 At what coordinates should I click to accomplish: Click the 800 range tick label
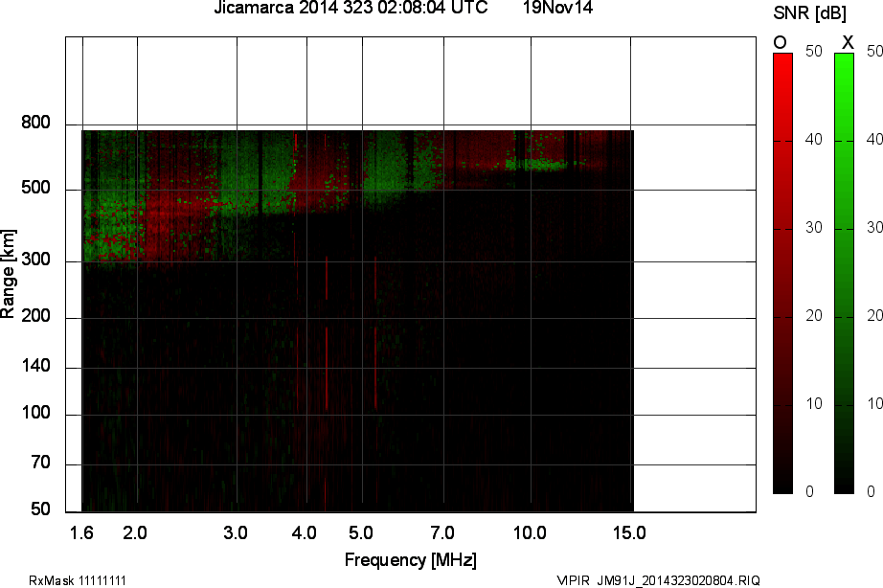coord(35,123)
